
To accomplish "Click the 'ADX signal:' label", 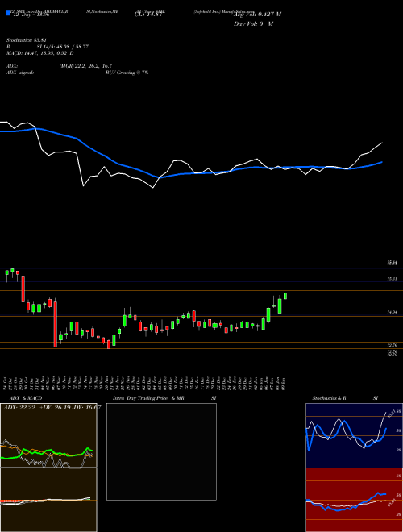I will point(20,73).
